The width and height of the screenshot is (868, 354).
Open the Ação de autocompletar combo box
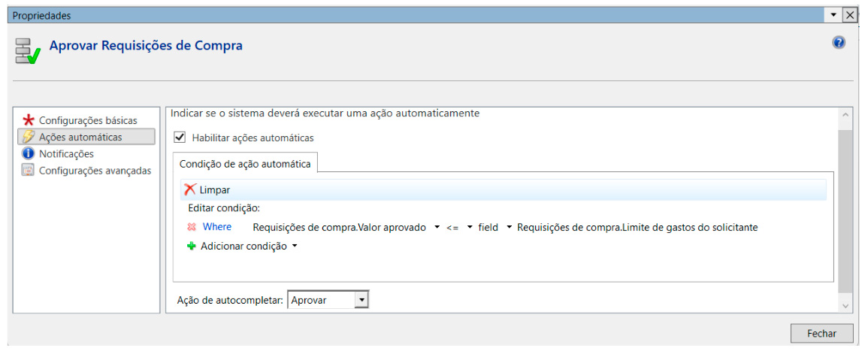click(361, 300)
